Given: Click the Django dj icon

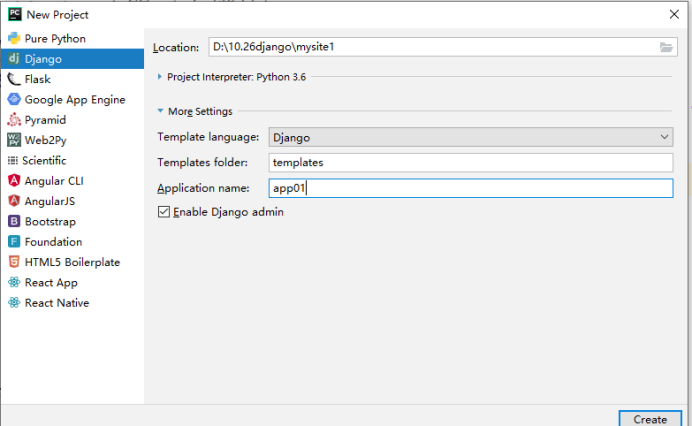Looking at the screenshot, I should tap(14, 58).
